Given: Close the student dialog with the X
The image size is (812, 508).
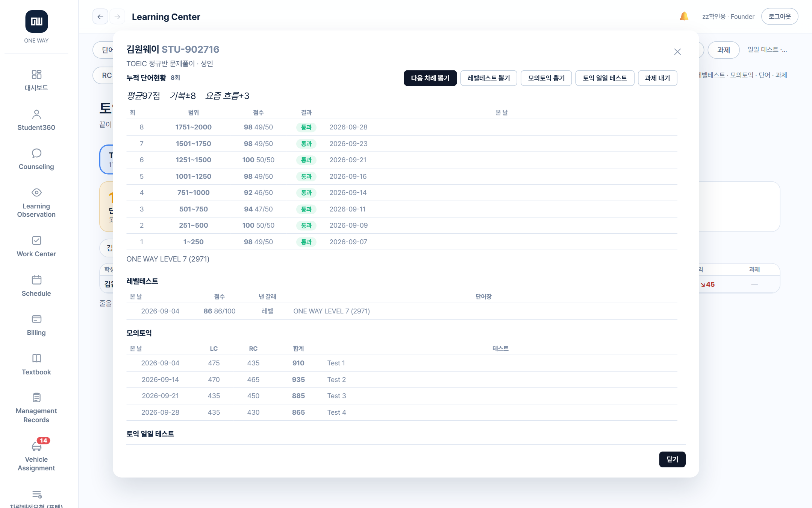Looking at the screenshot, I should point(677,52).
